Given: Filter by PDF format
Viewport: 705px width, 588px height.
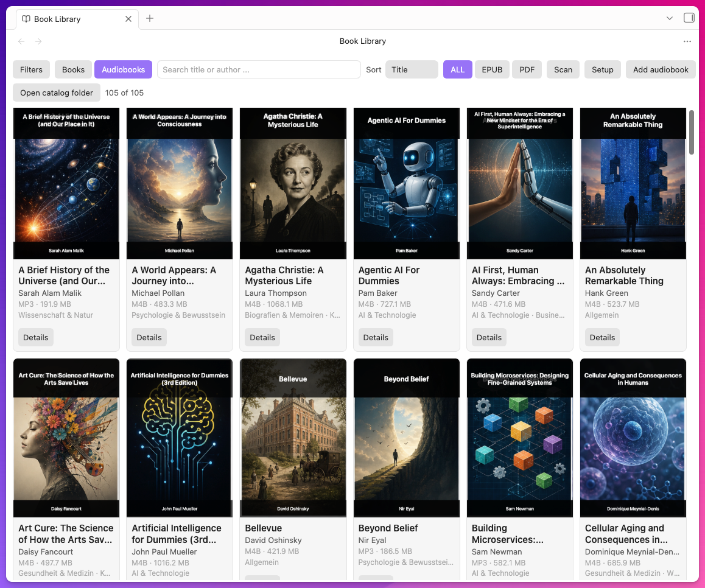Looking at the screenshot, I should click(x=527, y=69).
